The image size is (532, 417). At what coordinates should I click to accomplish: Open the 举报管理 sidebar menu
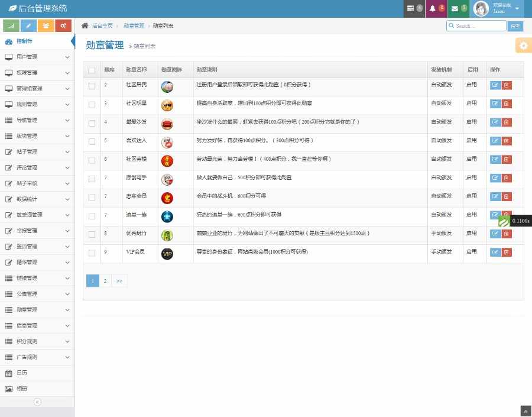tap(37, 231)
